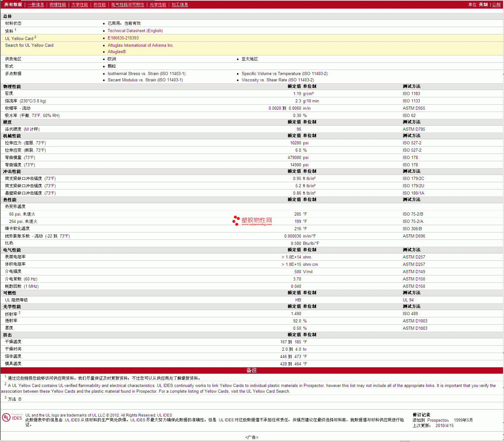Click the 透射率 label
The height and width of the screenshot is (442, 504).
[x=11, y=321]
